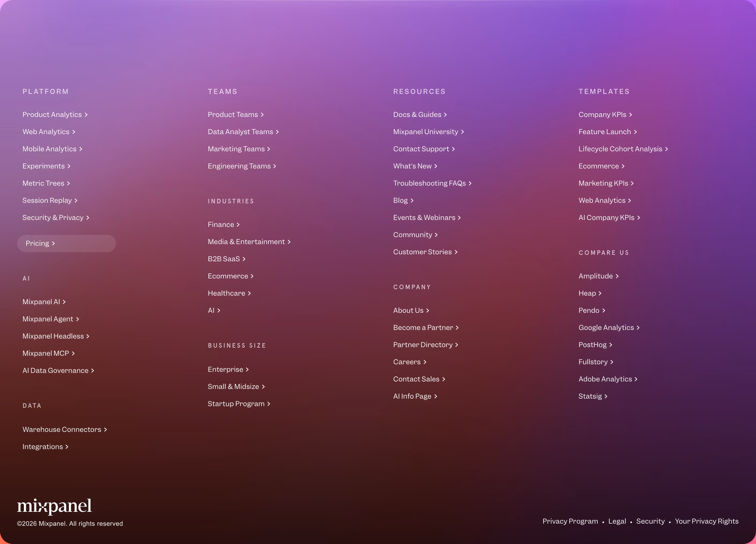Open the Pricing button
The image size is (756, 544).
point(66,244)
